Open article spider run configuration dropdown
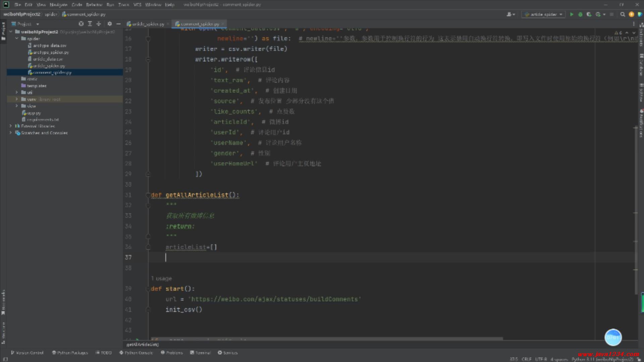Viewport: 644px width, 362px height. 543,14
